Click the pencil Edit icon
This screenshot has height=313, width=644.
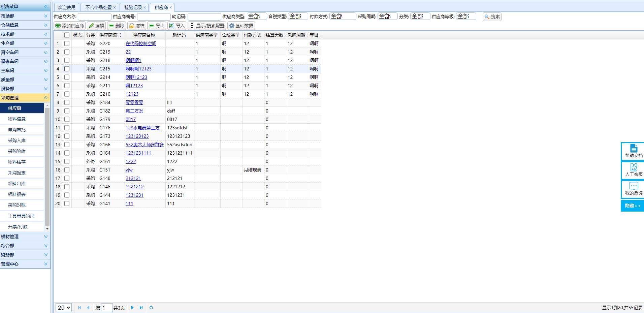click(x=91, y=26)
